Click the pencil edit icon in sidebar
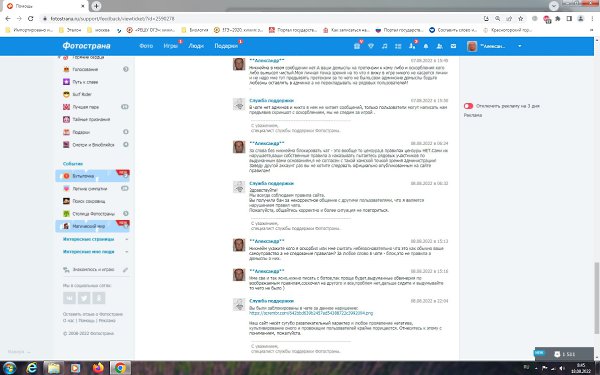This screenshot has height=375, width=600. (x=125, y=270)
